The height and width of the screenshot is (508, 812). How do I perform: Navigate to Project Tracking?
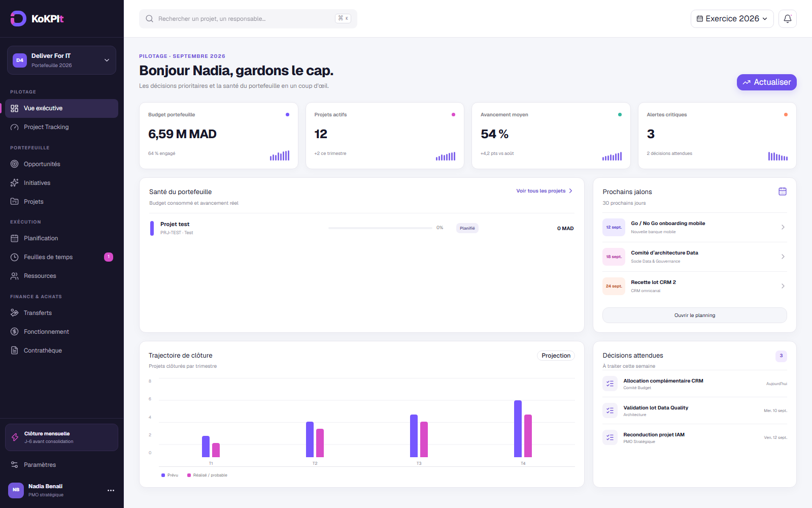pyautogui.click(x=61, y=127)
